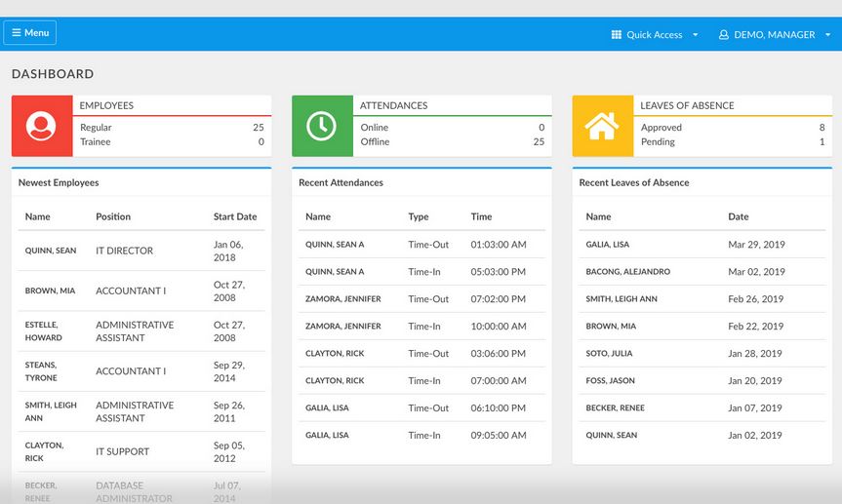Screen dimensions: 842x504
Task: Open the hamburger Menu button
Action: click(29, 33)
